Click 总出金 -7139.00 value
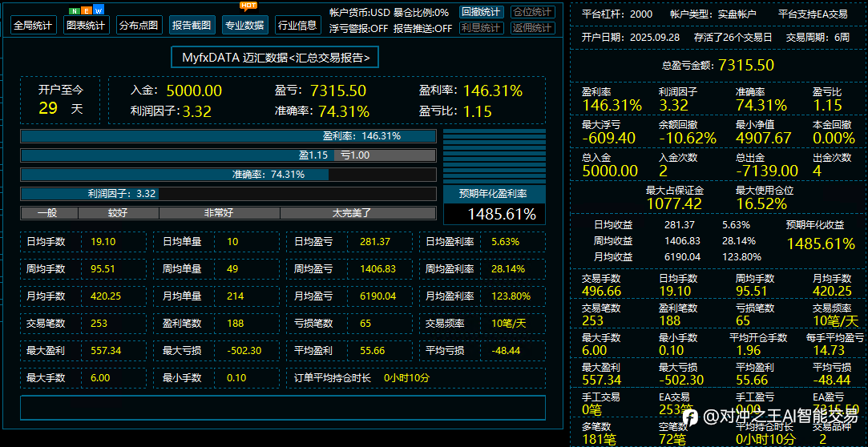Image resolution: width=868 pixels, height=447 pixels. coord(767,171)
